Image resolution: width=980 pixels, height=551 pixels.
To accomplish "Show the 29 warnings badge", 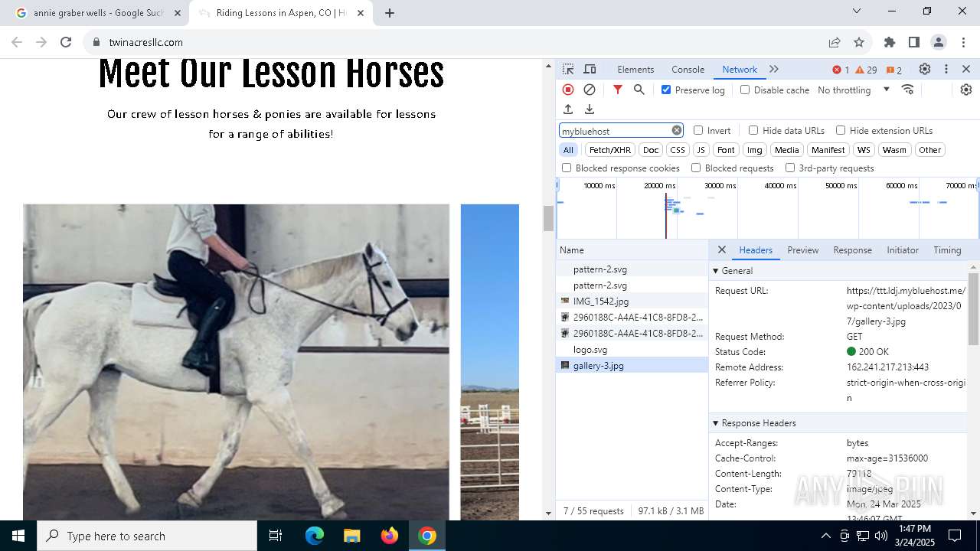I will 866,70.
